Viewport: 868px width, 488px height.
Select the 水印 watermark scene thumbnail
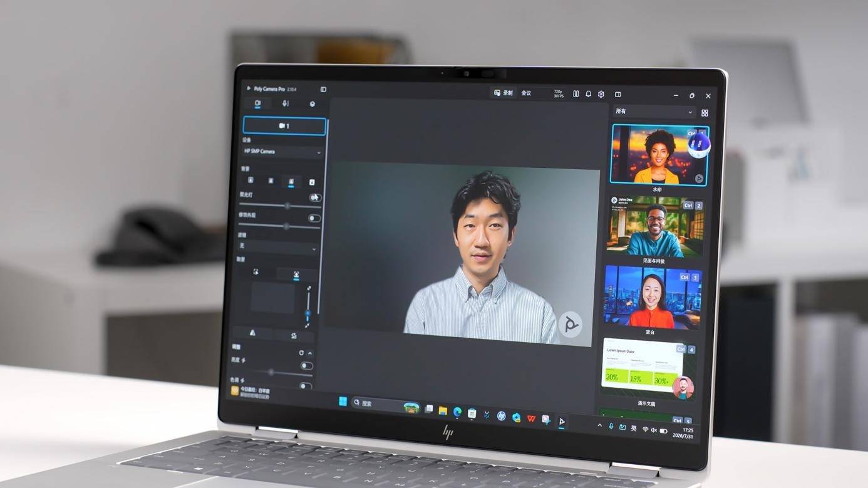point(659,154)
